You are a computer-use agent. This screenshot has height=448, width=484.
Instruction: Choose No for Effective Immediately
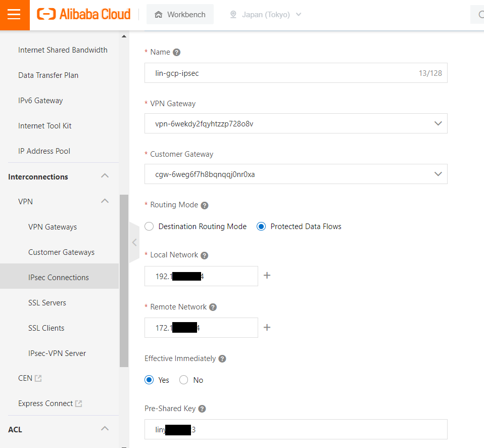pos(184,380)
